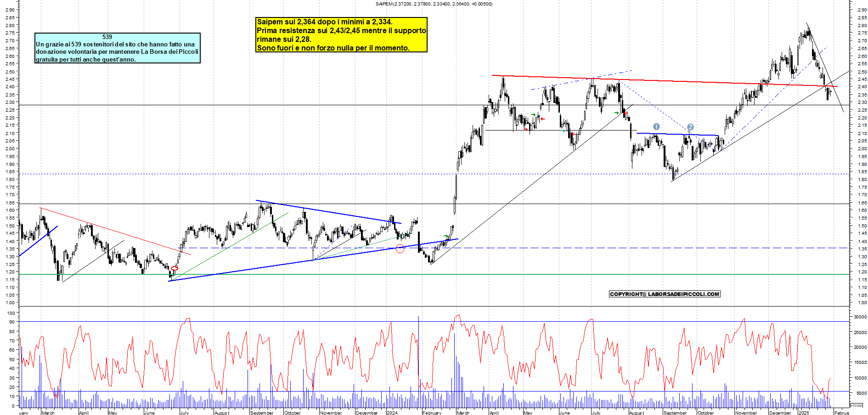Click the '10' oscillator scale label
Viewport: 868px width, 415px height.
click(12, 396)
